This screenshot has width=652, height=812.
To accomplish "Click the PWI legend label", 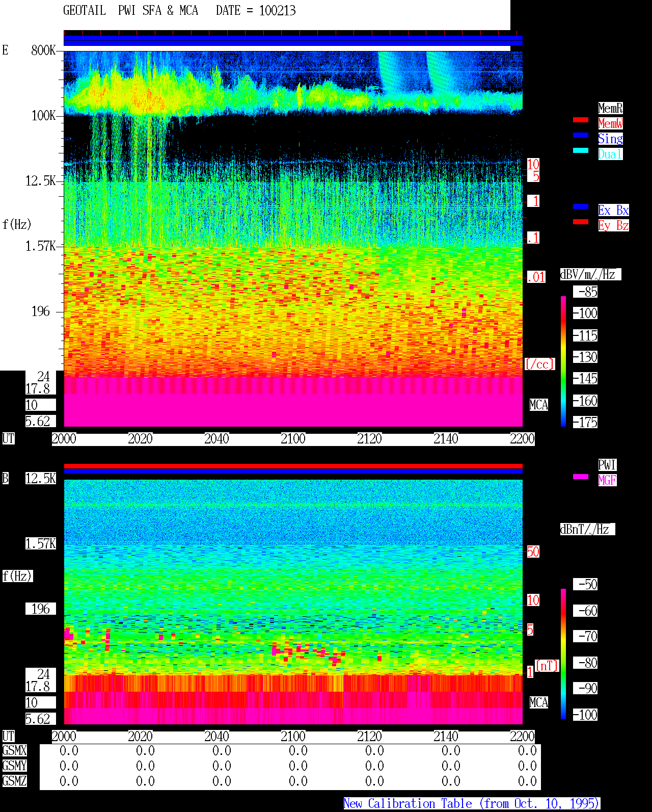I will (x=607, y=465).
